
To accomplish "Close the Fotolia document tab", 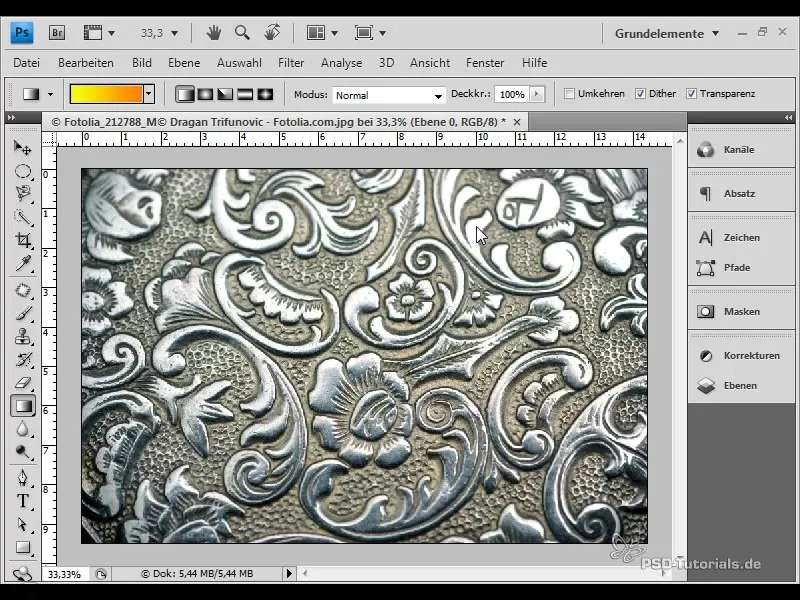I will [x=517, y=122].
